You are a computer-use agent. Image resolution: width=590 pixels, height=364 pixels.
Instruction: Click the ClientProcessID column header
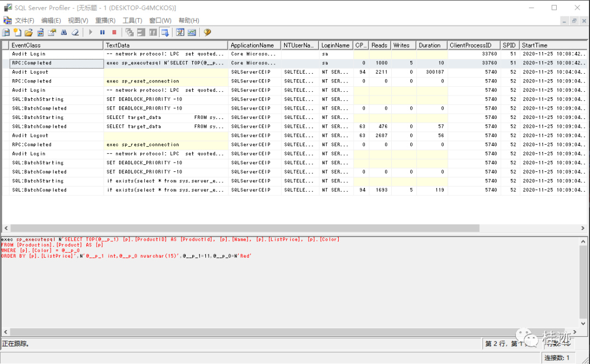[474, 45]
